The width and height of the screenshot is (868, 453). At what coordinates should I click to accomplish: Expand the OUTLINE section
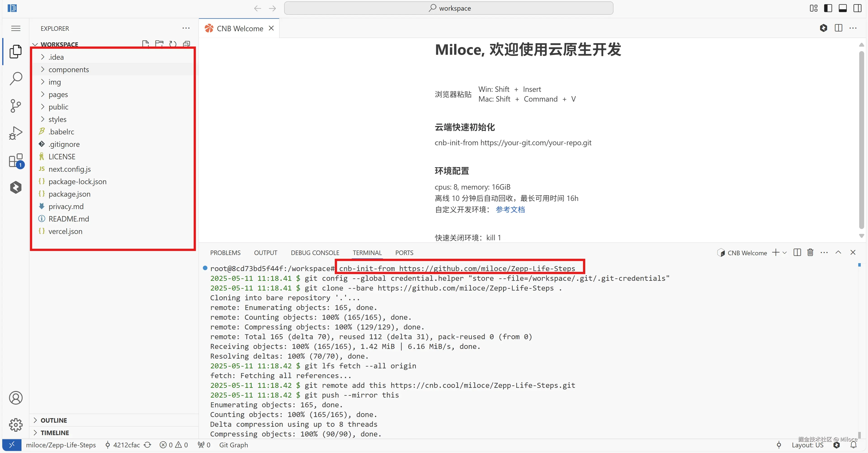[54, 420]
